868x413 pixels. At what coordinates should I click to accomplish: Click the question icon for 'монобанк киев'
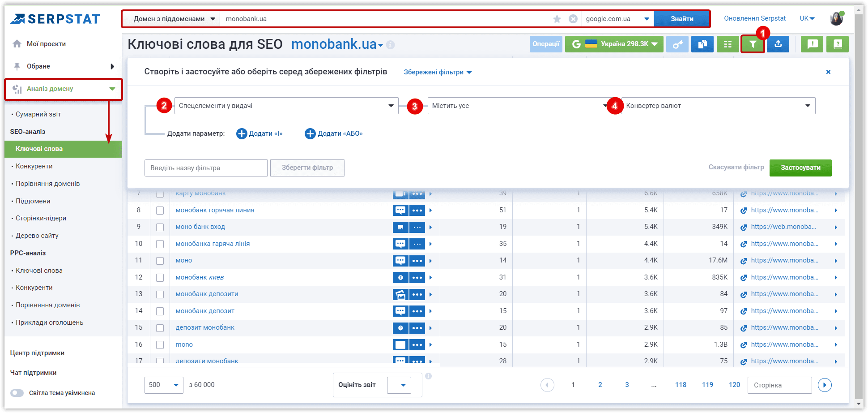[x=400, y=278]
